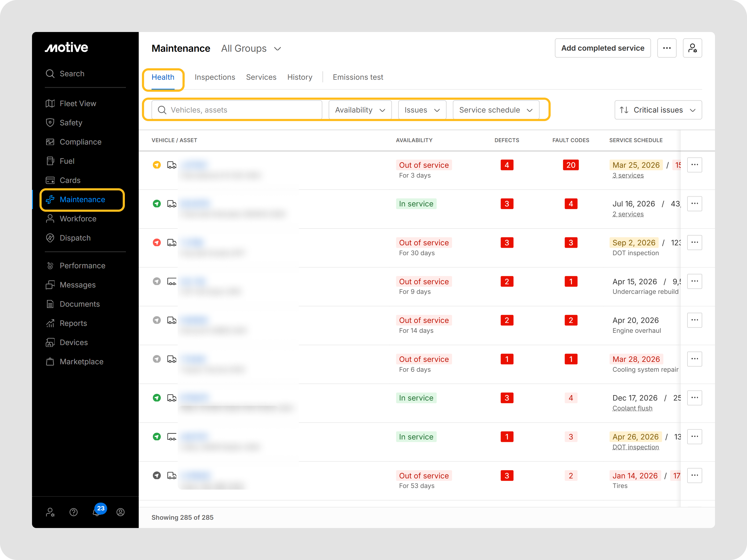
Task: Click the Coolant flush link
Action: tap(633, 409)
